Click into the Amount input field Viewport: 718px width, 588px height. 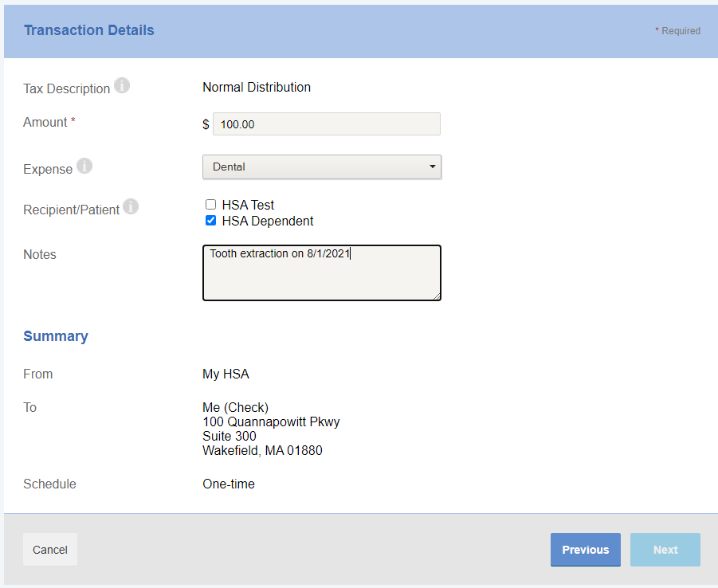pyautogui.click(x=326, y=124)
